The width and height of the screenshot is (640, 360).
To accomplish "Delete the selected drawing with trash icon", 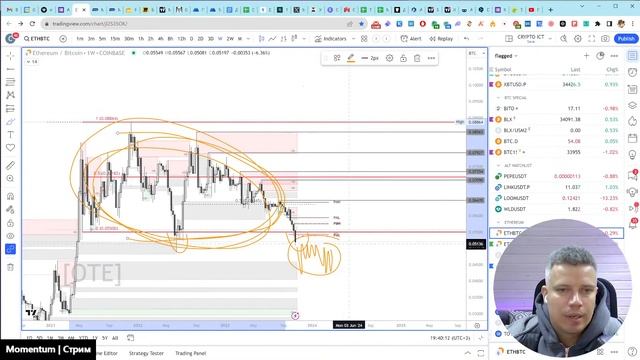I will [417, 58].
